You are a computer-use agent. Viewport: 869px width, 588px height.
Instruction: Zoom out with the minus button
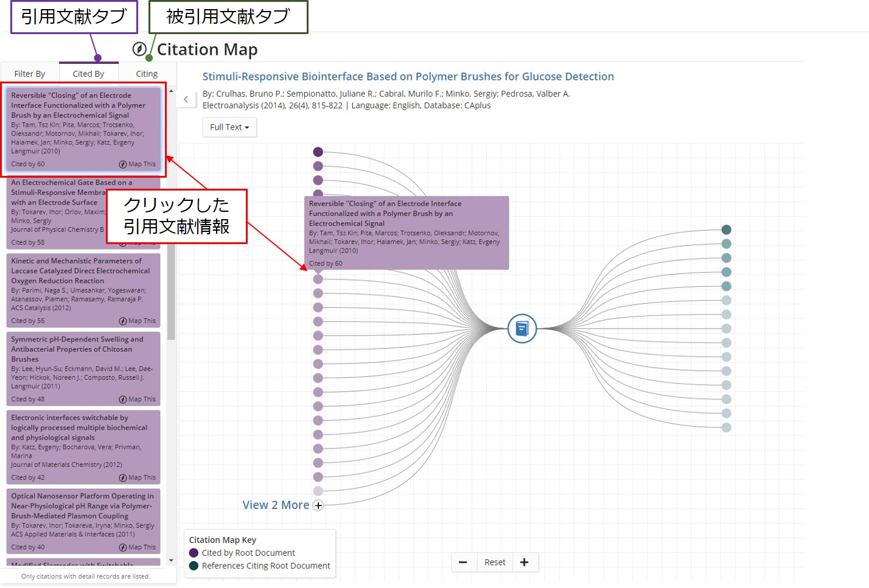463,562
